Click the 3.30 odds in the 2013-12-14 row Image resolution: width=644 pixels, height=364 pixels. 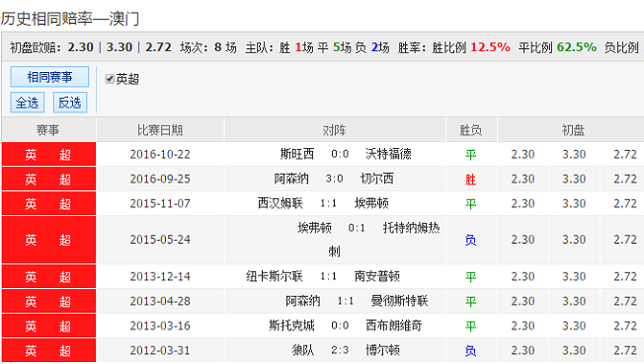click(574, 276)
